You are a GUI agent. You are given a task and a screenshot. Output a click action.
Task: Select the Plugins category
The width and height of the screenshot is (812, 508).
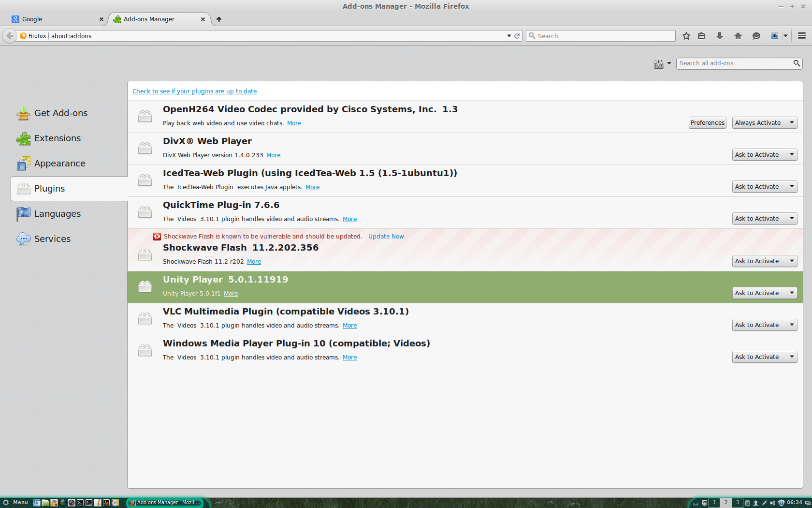(x=69, y=189)
